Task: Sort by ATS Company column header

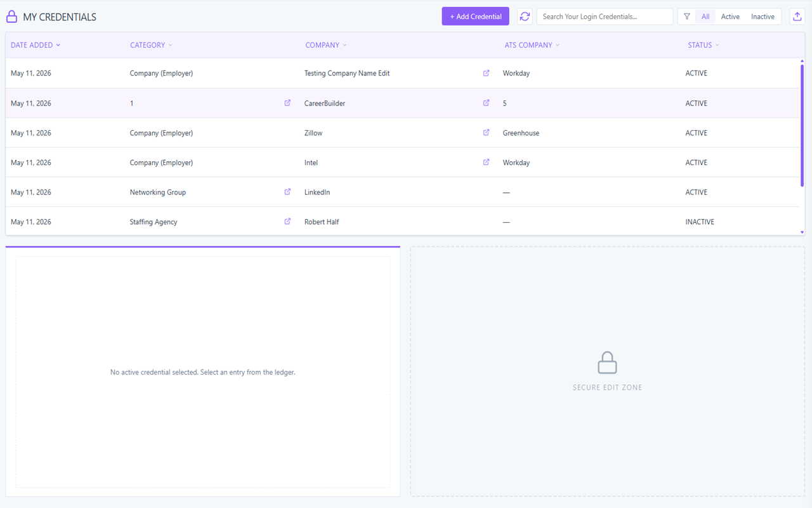Action: [x=532, y=45]
